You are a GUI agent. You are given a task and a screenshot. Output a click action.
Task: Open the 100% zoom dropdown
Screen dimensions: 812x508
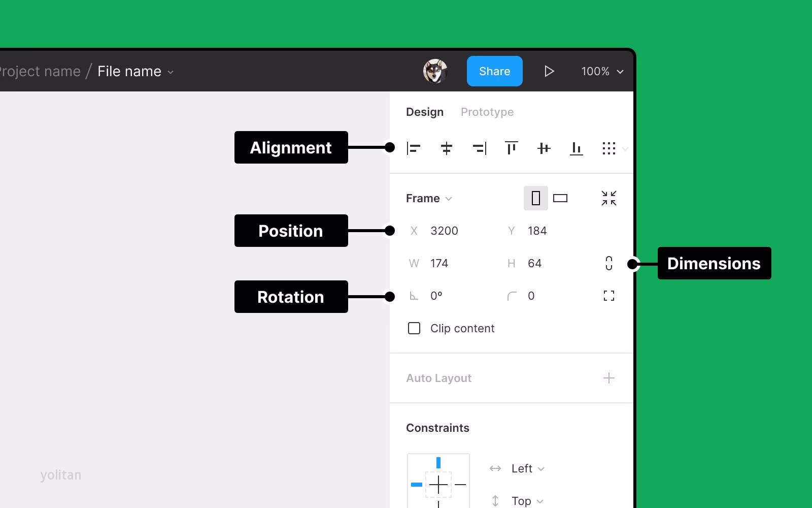[602, 72]
